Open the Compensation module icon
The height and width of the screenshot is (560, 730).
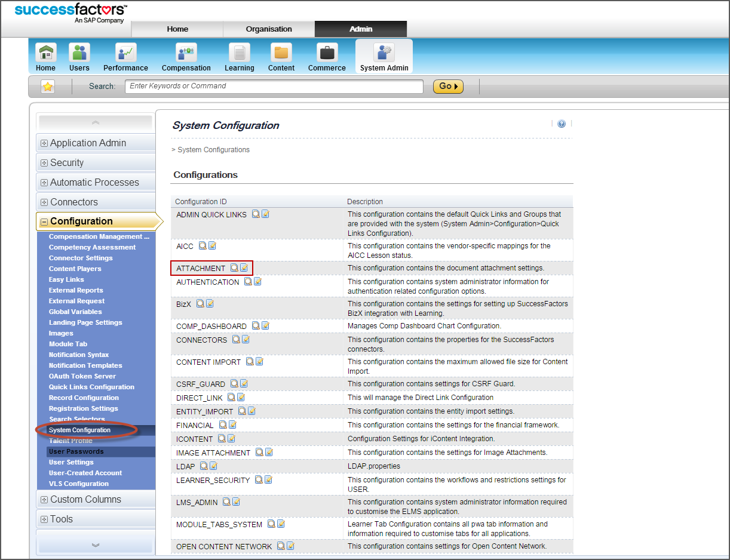186,53
